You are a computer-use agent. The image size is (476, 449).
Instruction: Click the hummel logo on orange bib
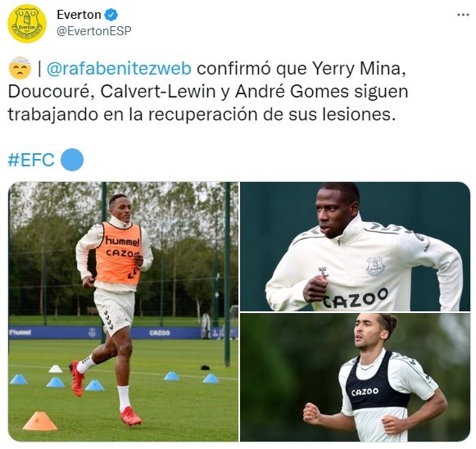tap(122, 242)
